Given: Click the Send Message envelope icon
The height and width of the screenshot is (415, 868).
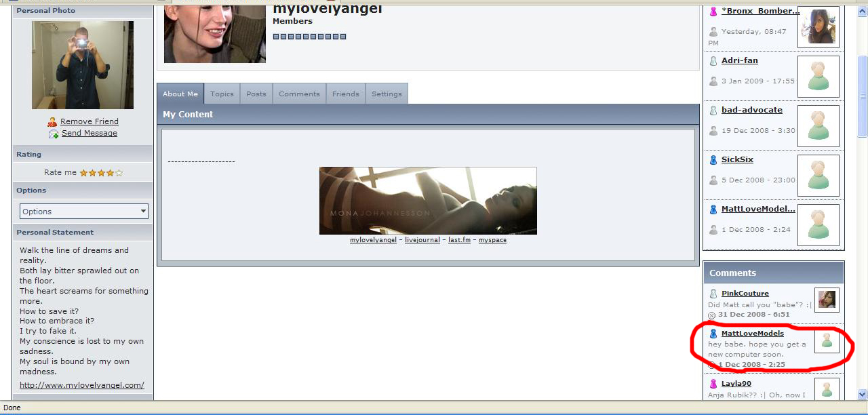Looking at the screenshot, I should coord(54,134).
